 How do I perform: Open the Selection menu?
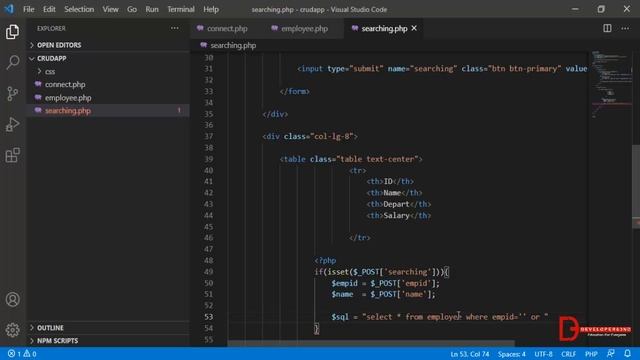click(79, 9)
